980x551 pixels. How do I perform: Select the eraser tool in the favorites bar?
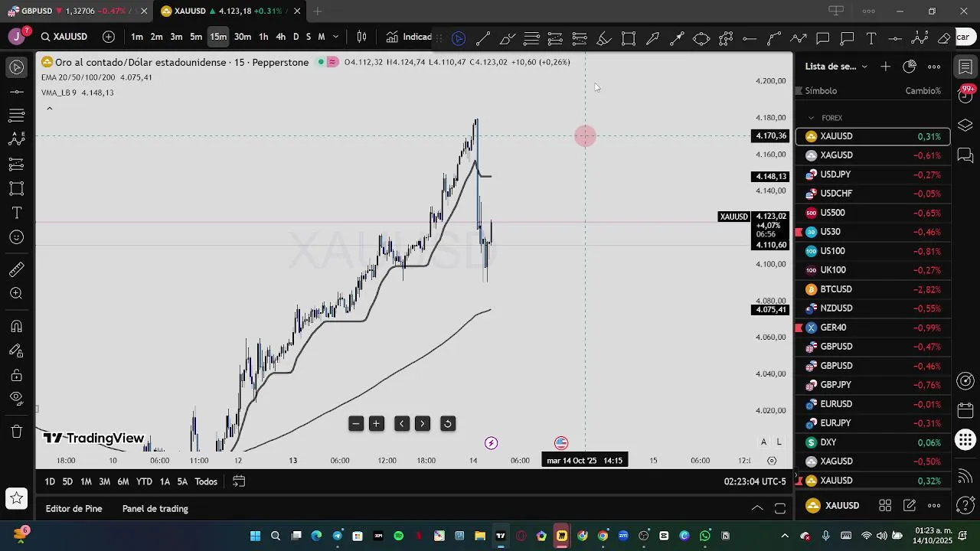[944, 38]
